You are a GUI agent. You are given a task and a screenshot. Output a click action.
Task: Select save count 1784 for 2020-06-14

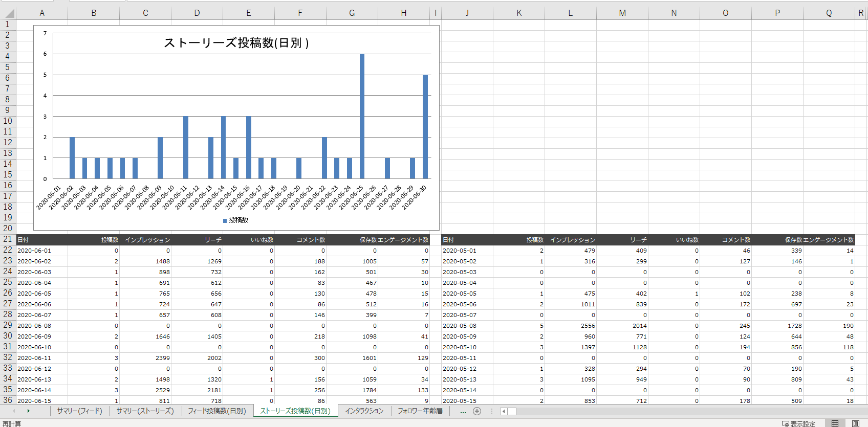(352, 390)
